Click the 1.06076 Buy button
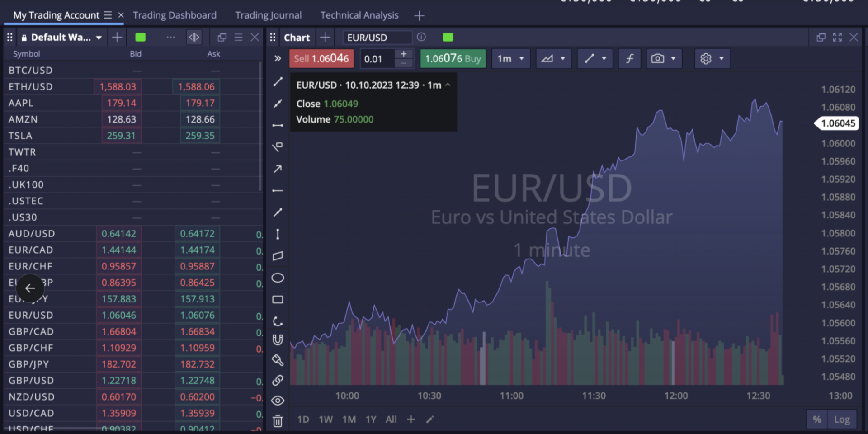868x434 pixels. tap(453, 58)
